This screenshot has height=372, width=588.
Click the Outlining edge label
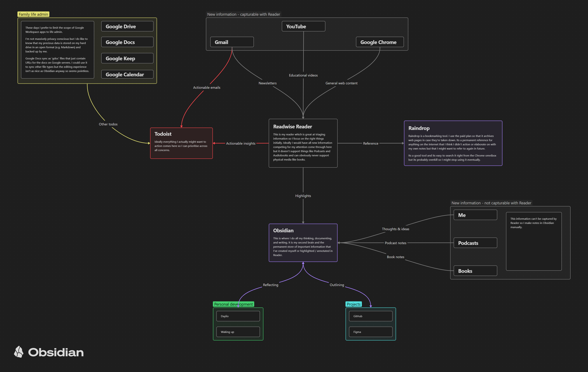[x=337, y=285]
